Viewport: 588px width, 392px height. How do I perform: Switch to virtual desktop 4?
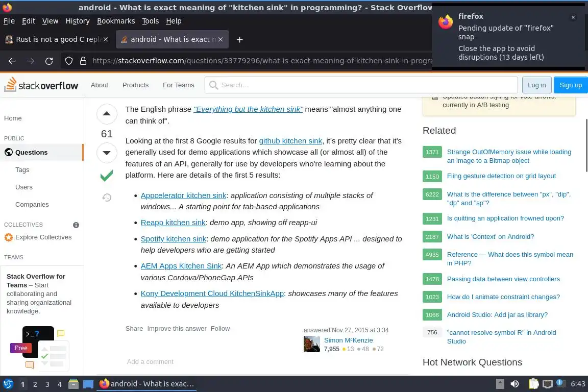coord(60,384)
